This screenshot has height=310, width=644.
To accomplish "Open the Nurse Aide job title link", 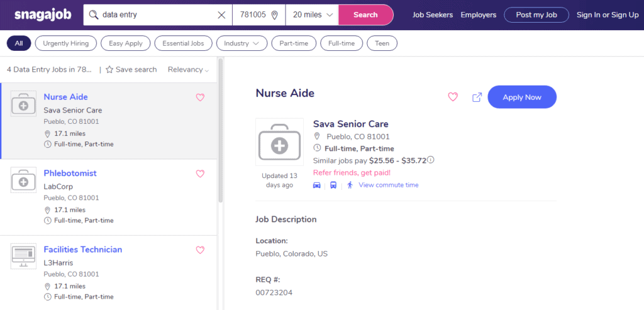I will [x=65, y=97].
